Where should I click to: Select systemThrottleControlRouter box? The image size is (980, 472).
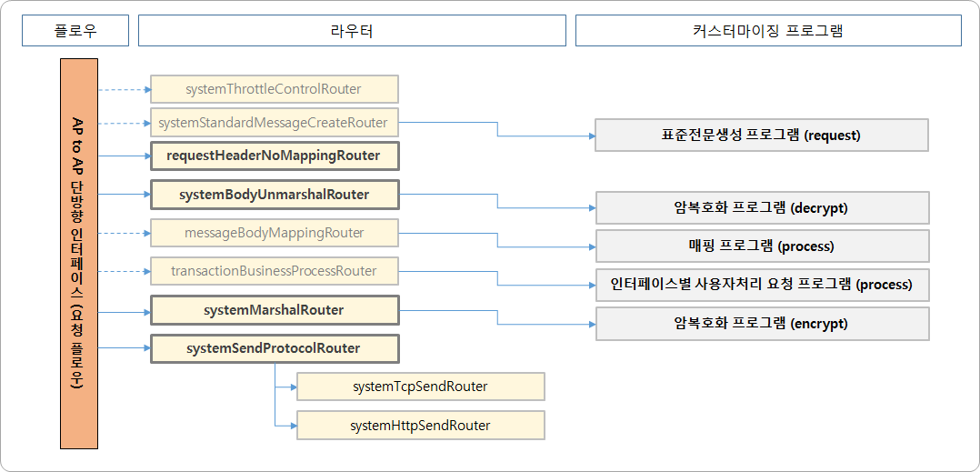275,89
